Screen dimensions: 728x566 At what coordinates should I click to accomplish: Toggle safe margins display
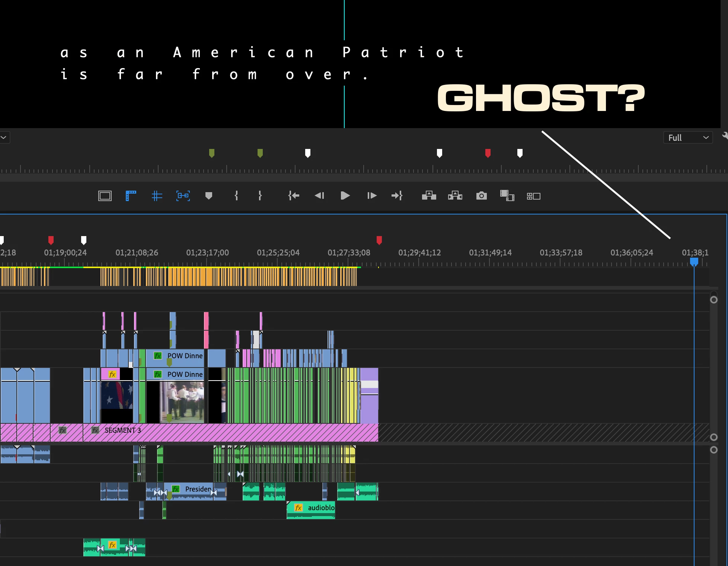pyautogui.click(x=105, y=196)
